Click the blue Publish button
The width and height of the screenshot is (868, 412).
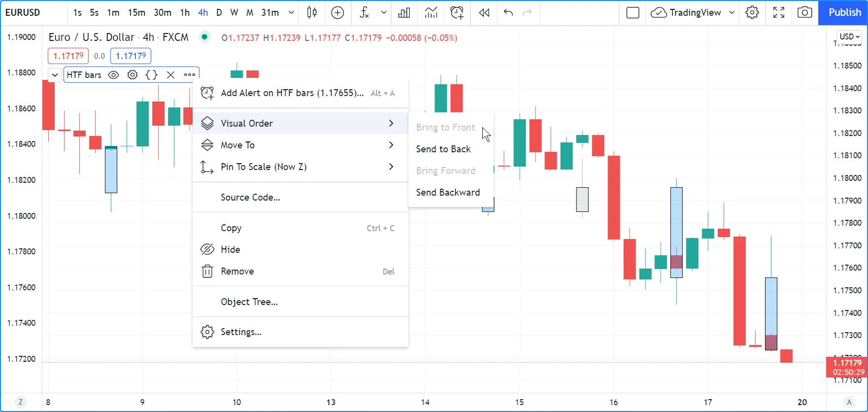click(844, 13)
